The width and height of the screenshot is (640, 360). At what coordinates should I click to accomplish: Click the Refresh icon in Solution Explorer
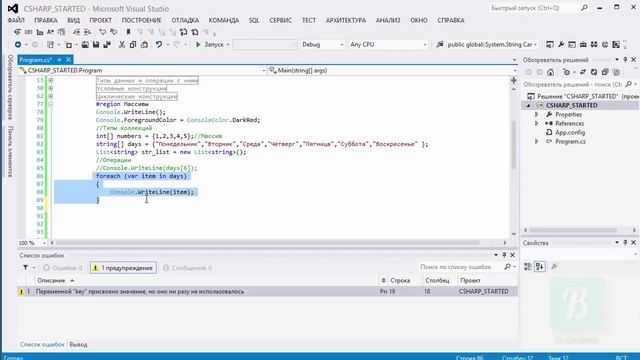point(594,72)
